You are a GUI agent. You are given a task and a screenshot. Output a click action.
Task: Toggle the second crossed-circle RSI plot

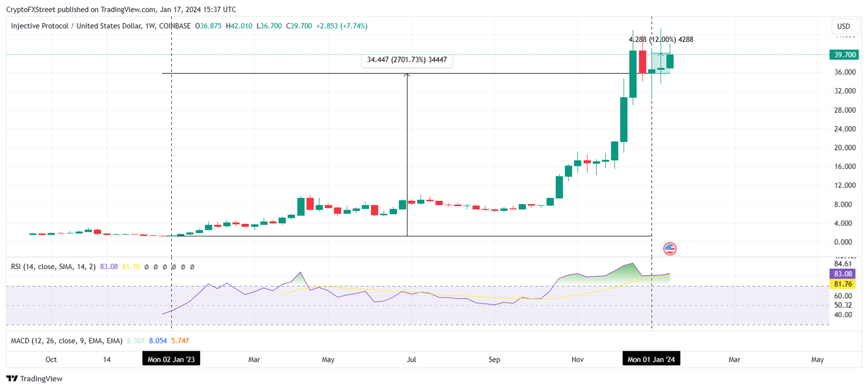pyautogui.click(x=155, y=266)
